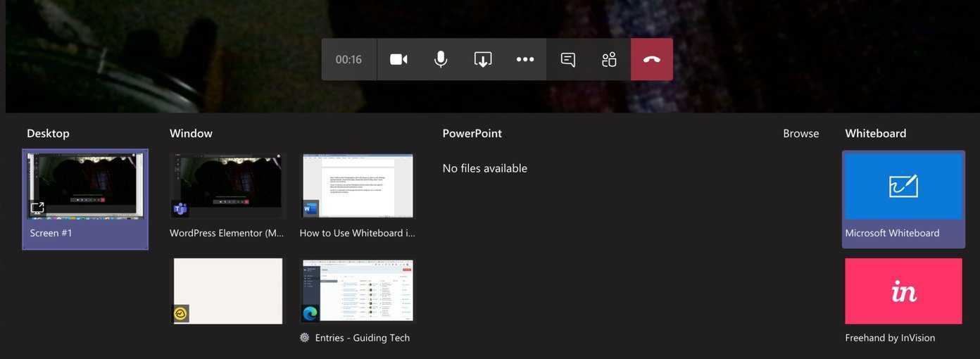Click the Freehand by InVision label text
Image resolution: width=980 pixels, height=359 pixels.
coord(890,338)
